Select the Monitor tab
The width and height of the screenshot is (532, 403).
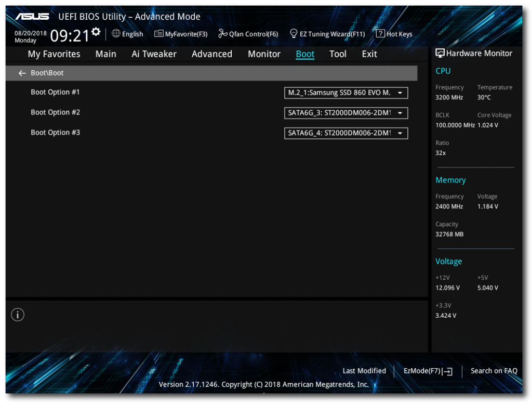coord(264,54)
